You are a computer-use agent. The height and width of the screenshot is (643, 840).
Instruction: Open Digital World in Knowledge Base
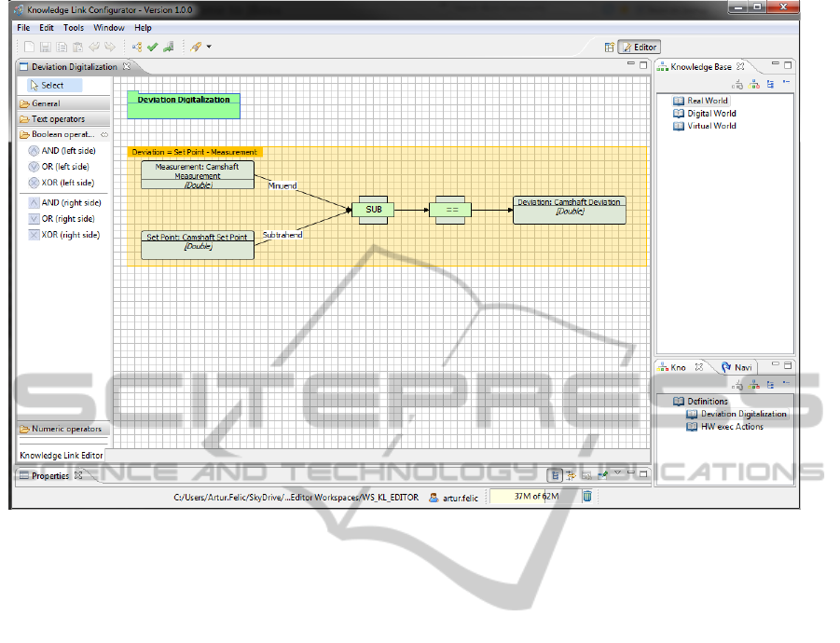pyautogui.click(x=711, y=114)
